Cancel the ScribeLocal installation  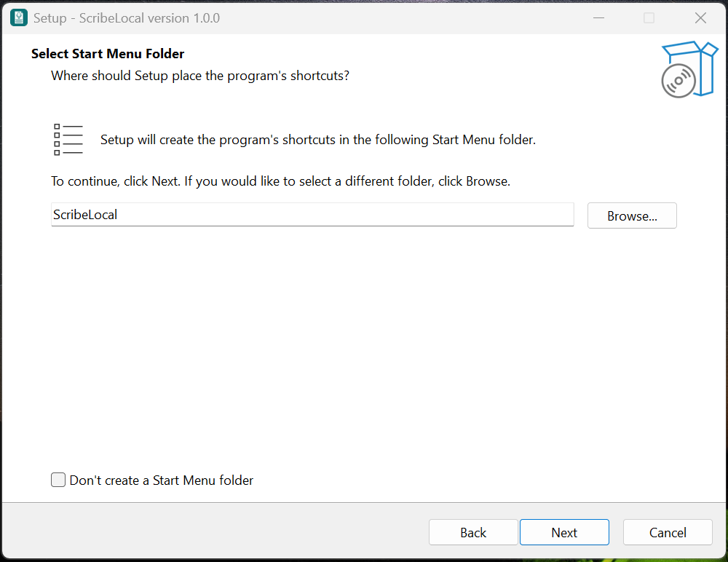point(668,532)
